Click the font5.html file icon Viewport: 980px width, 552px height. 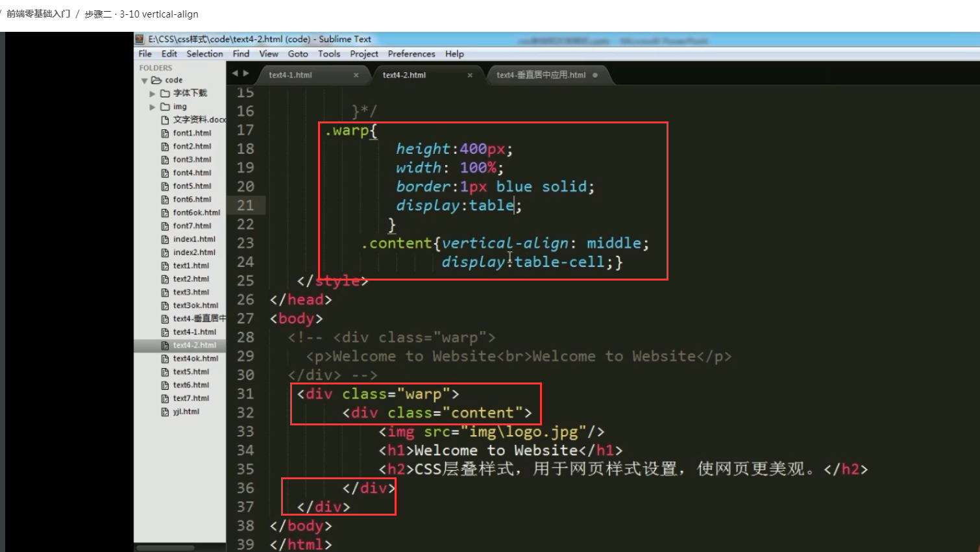click(x=165, y=186)
